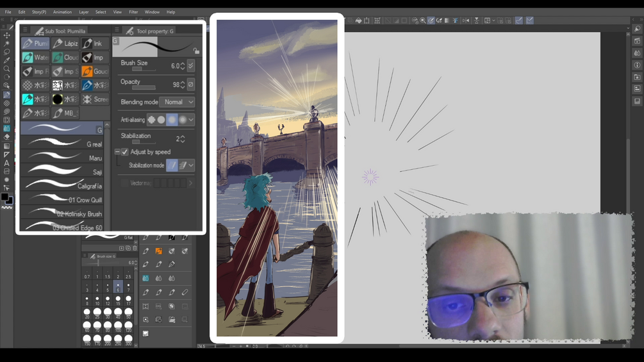Image resolution: width=644 pixels, height=362 pixels.
Task: Open the Animation menu
Action: 62,12
